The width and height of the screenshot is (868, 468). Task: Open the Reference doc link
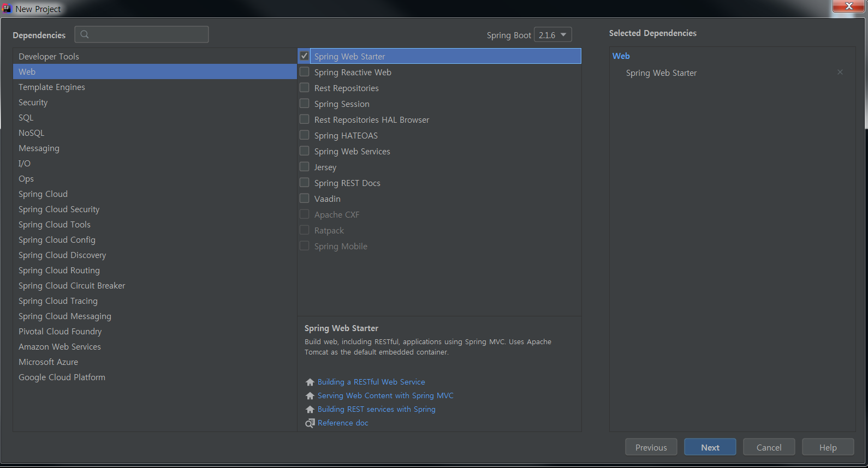[x=343, y=423]
